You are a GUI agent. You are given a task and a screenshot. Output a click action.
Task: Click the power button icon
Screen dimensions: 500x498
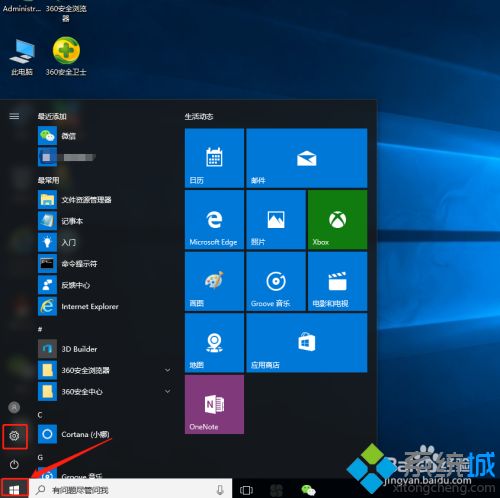14,464
